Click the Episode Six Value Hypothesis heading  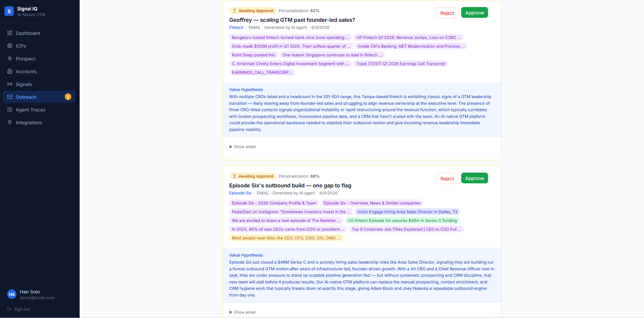pyautogui.click(x=246, y=255)
